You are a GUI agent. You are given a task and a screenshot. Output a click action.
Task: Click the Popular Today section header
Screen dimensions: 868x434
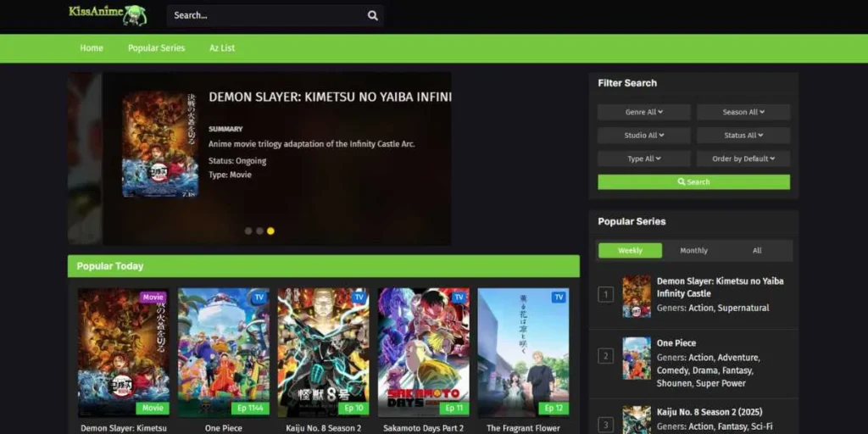click(x=323, y=265)
